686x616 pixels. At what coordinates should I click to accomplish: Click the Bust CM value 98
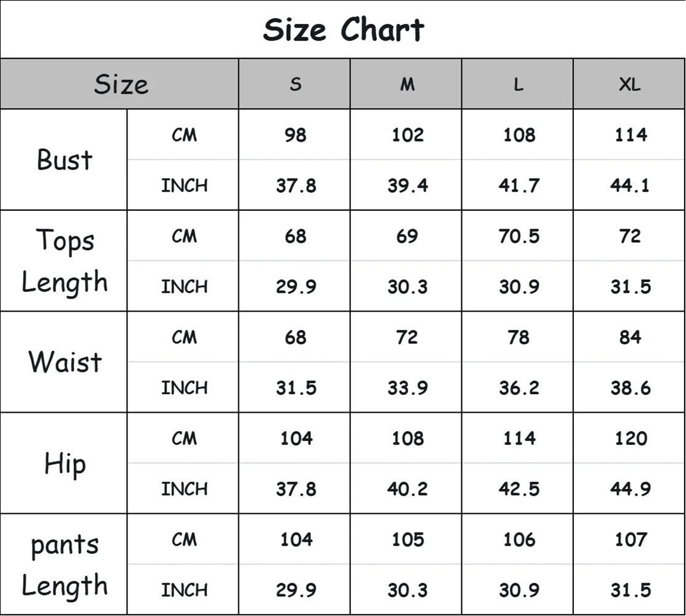[x=296, y=135]
